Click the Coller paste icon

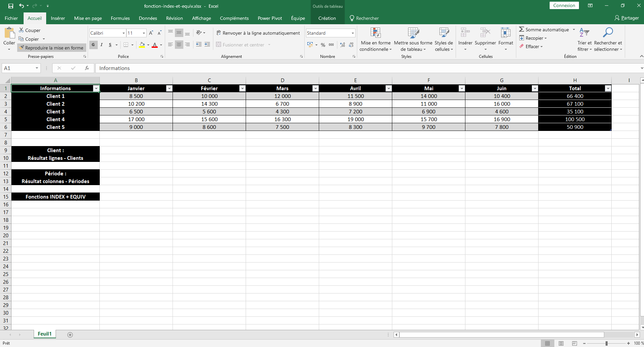(9, 34)
